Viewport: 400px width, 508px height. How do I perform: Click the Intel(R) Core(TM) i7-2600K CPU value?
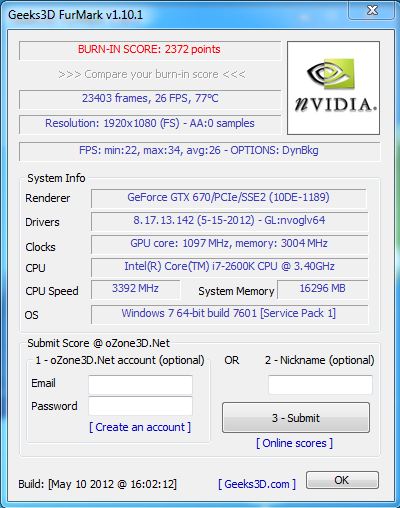pyautogui.click(x=229, y=266)
